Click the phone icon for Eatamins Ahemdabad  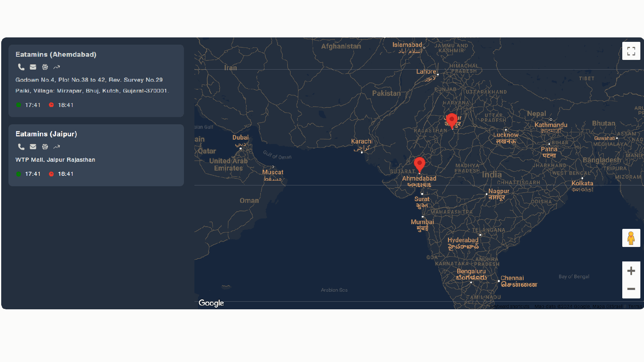point(21,67)
